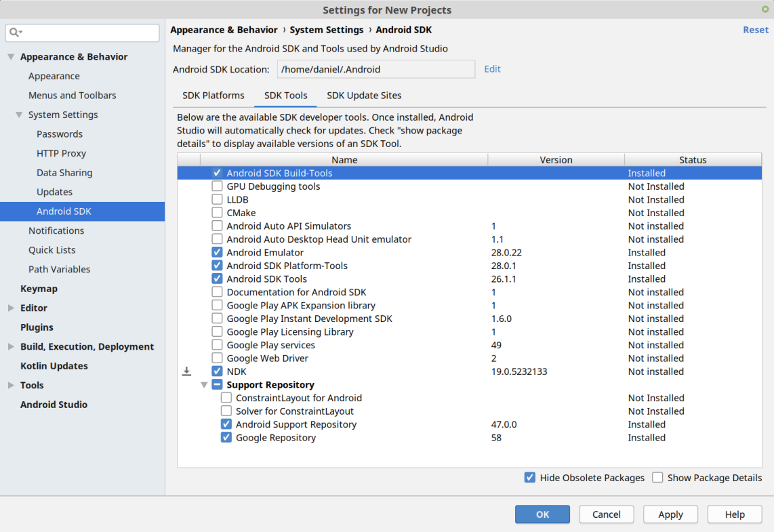
Task: Toggle the NDK checkbox
Action: pos(217,371)
